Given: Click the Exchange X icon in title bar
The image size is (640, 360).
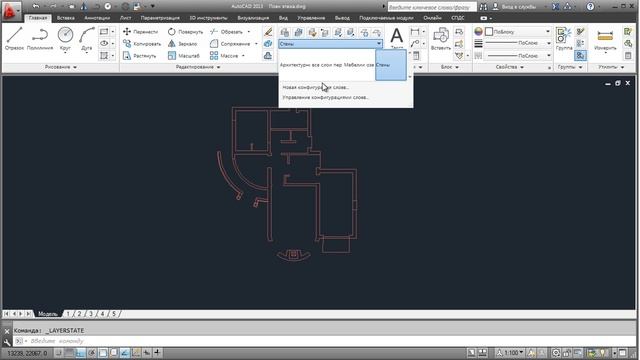Looking at the screenshot, I should (x=556, y=7).
